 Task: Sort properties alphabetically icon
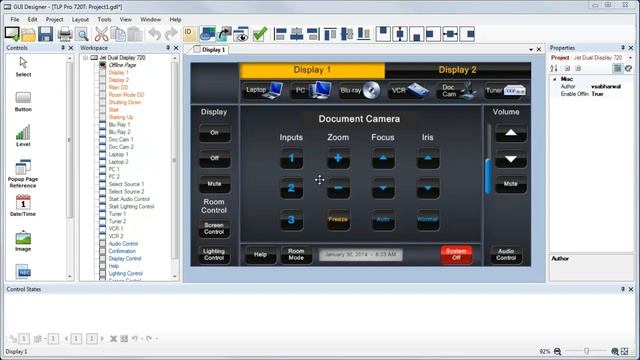(x=554, y=69)
